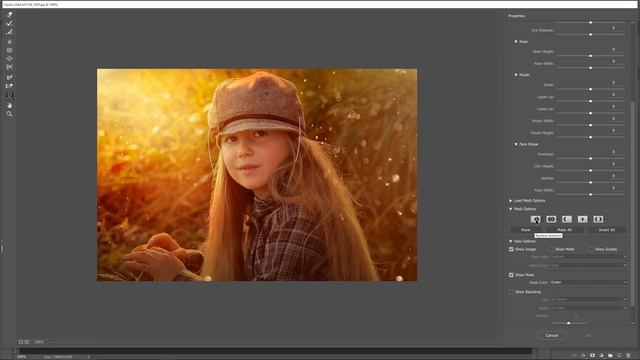The image size is (640, 360).
Task: Click the Cancel button
Action: pos(551,335)
